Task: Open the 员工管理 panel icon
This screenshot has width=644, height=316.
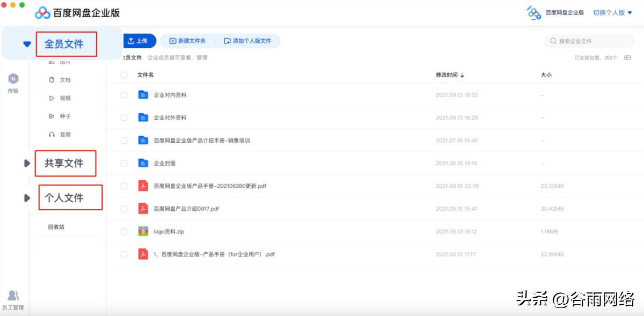Action: (13, 295)
